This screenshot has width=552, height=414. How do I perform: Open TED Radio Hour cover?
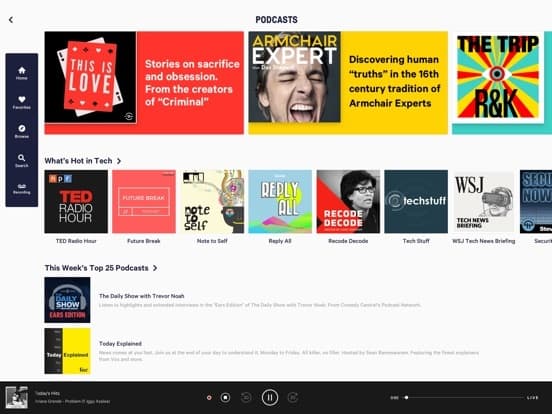click(x=76, y=202)
